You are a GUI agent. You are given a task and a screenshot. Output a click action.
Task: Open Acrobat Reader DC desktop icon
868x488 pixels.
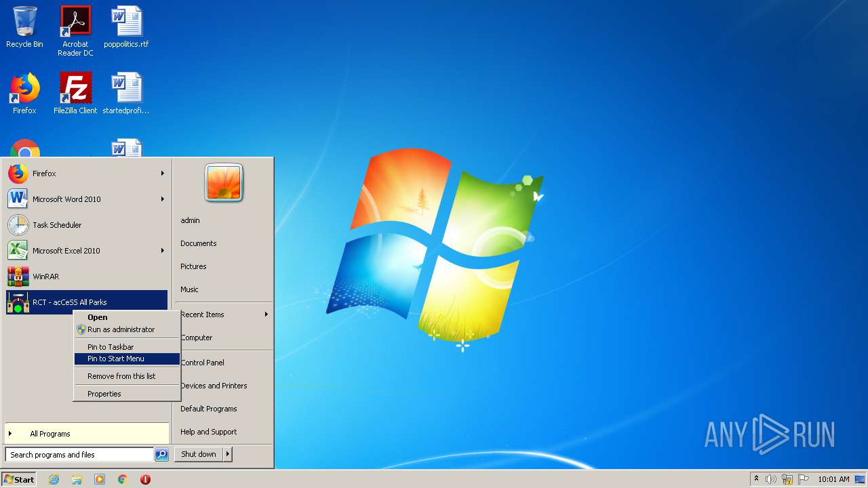click(x=75, y=30)
